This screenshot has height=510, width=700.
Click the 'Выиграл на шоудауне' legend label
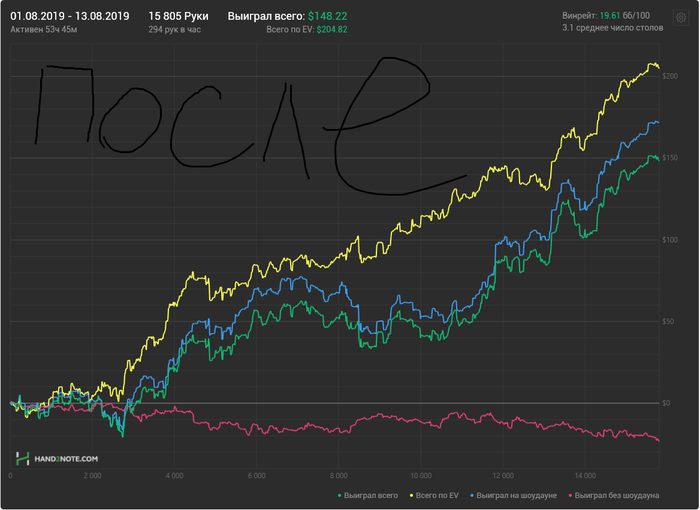(517, 495)
